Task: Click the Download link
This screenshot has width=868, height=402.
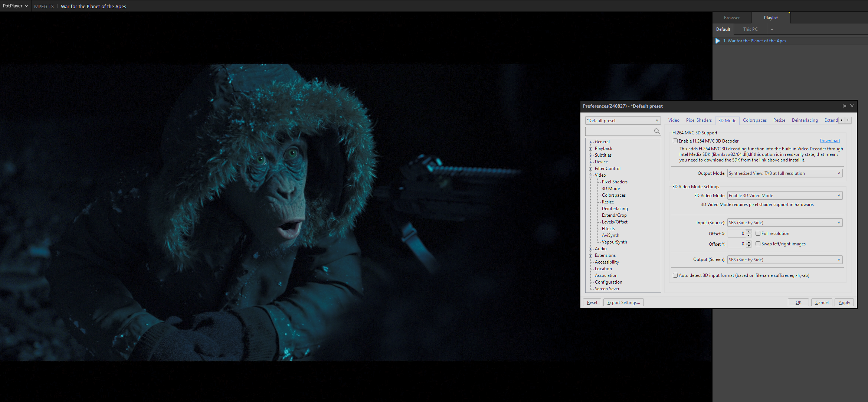Action: point(829,141)
